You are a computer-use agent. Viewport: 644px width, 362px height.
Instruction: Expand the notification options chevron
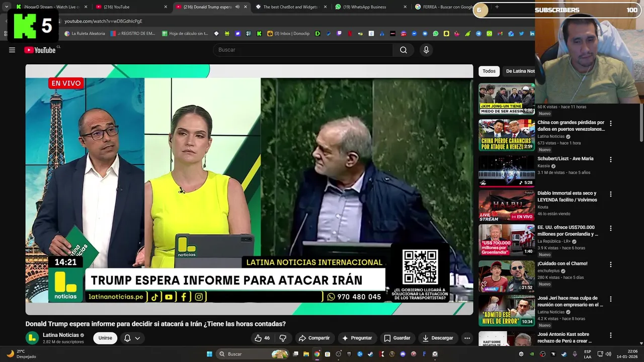tap(137, 338)
